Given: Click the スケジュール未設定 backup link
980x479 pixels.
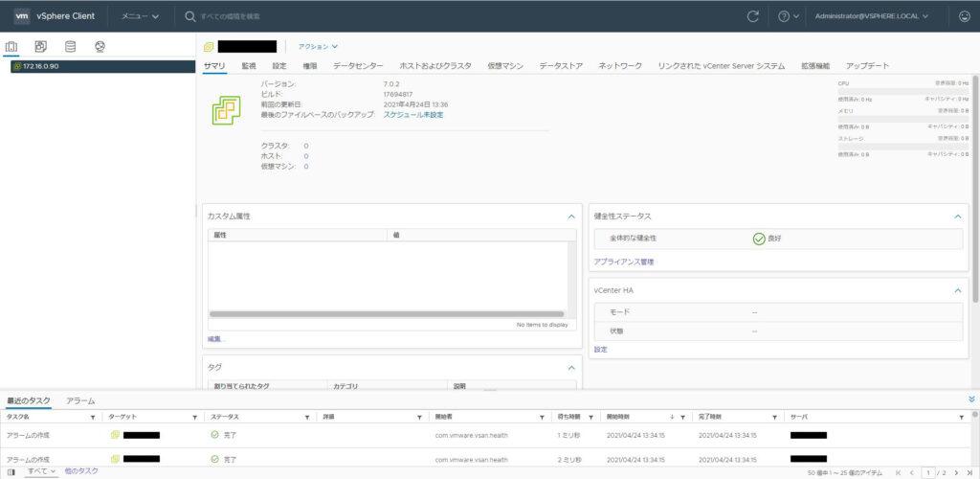Looking at the screenshot, I should click(413, 115).
